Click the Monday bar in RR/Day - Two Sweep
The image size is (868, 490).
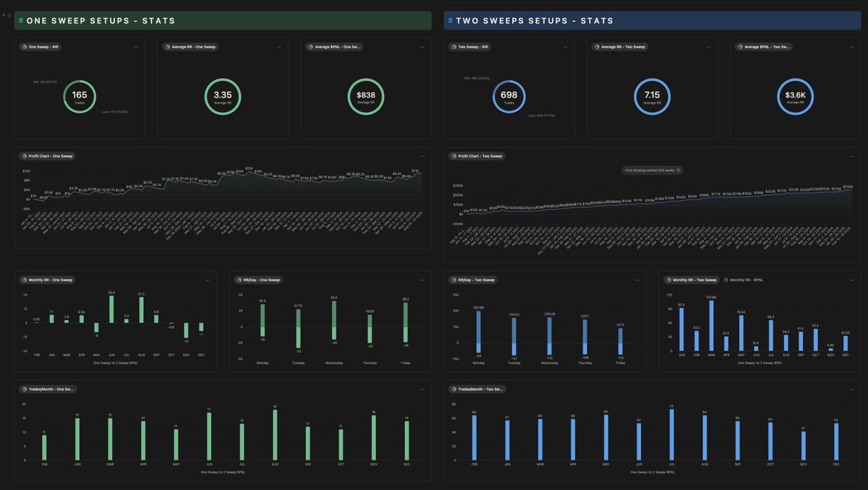pos(478,333)
